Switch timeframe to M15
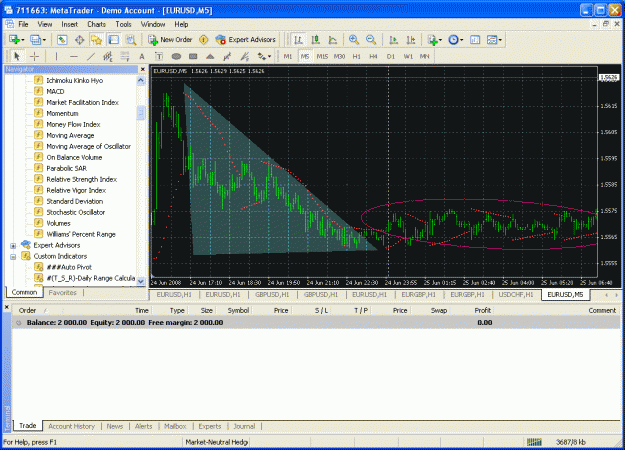 (322, 56)
